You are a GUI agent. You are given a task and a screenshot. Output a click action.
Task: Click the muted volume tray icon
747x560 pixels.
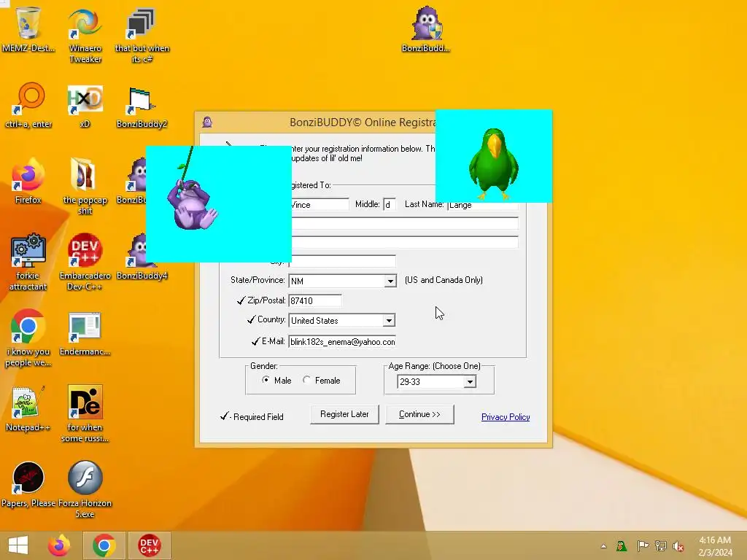(678, 546)
